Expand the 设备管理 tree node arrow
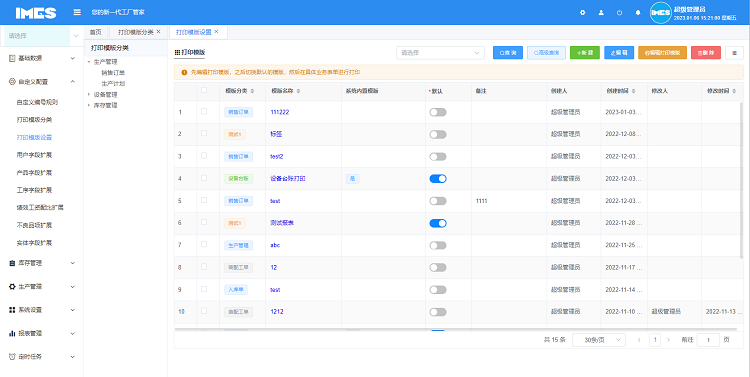750x377 pixels. (x=89, y=94)
